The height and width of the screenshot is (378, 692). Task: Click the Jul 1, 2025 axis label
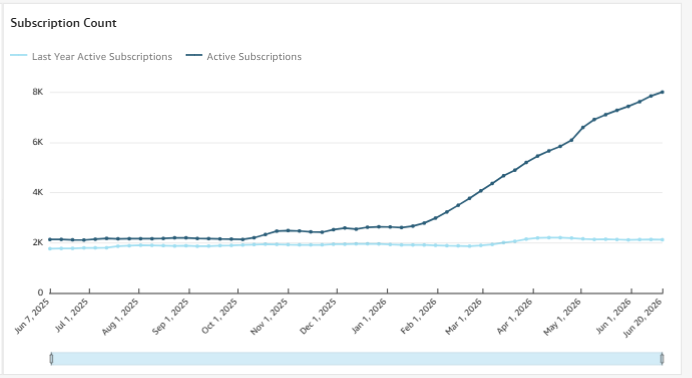point(71,315)
